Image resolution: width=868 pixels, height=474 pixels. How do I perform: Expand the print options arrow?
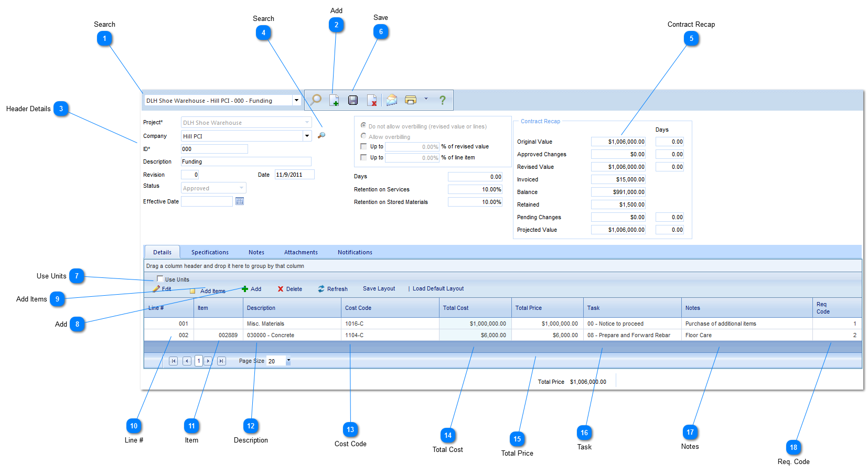click(x=426, y=99)
